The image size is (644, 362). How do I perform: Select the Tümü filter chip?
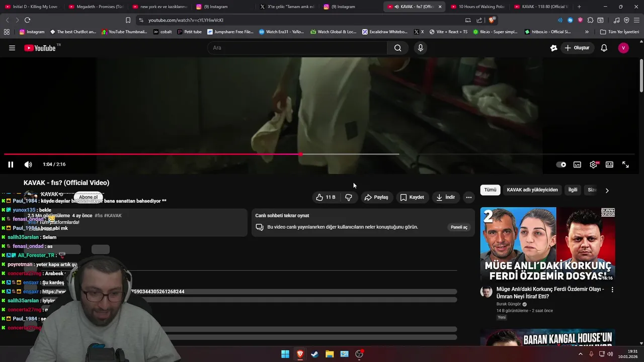(x=490, y=190)
